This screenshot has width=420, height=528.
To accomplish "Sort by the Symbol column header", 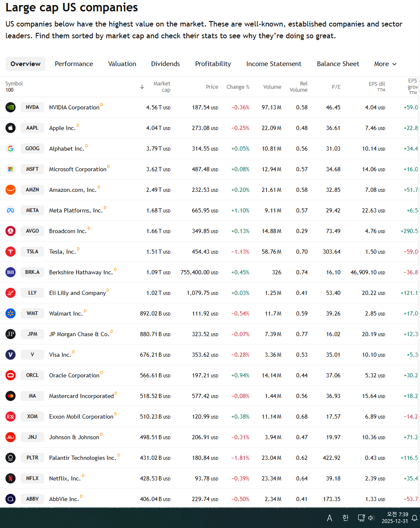I will [14, 84].
